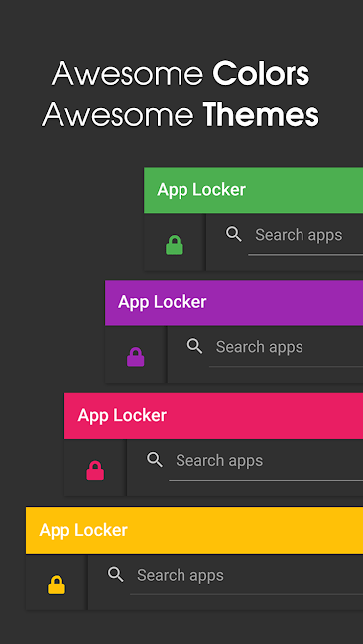Click App Locker title on green bar
Viewport: 363px width, 644px height.
pos(201,190)
